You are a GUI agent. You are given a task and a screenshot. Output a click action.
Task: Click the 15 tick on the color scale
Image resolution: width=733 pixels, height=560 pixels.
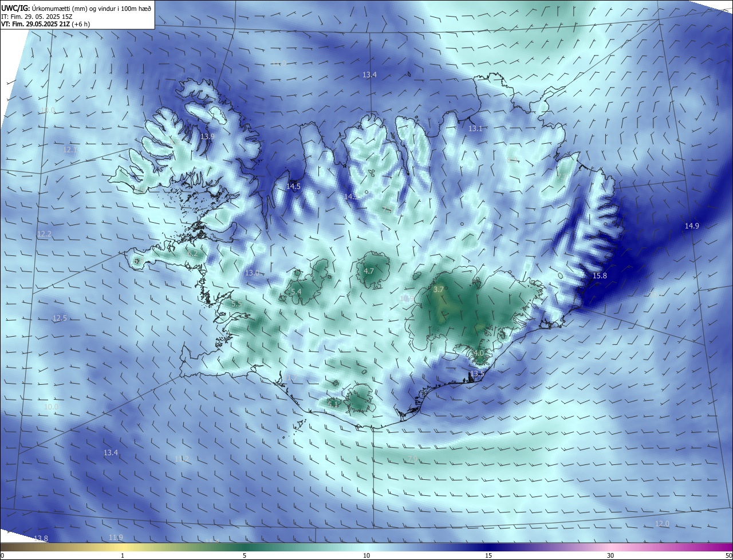(x=488, y=555)
